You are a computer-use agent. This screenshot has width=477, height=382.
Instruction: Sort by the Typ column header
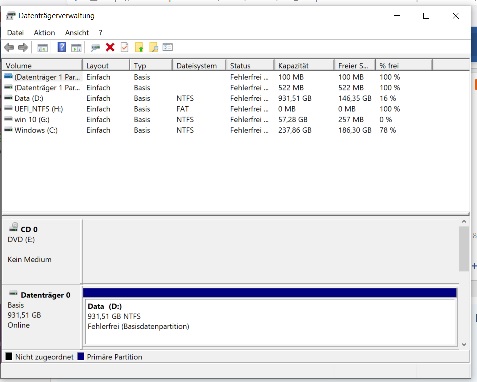point(151,66)
